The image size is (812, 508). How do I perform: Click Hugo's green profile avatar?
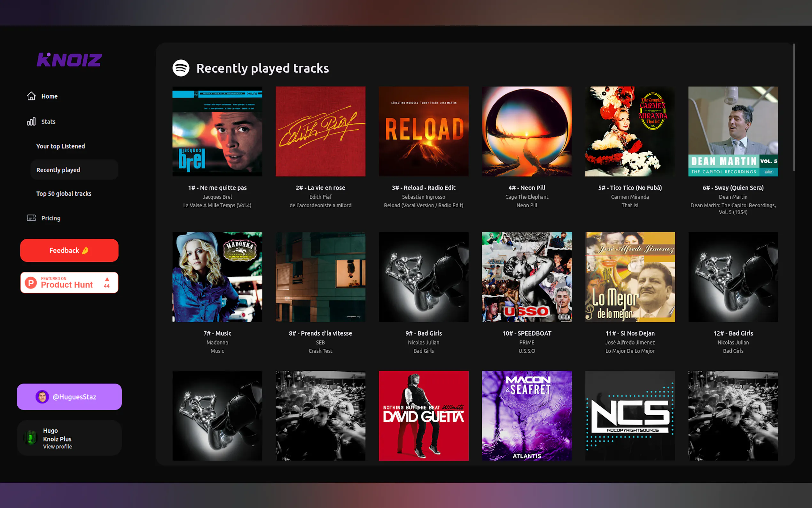click(x=31, y=438)
